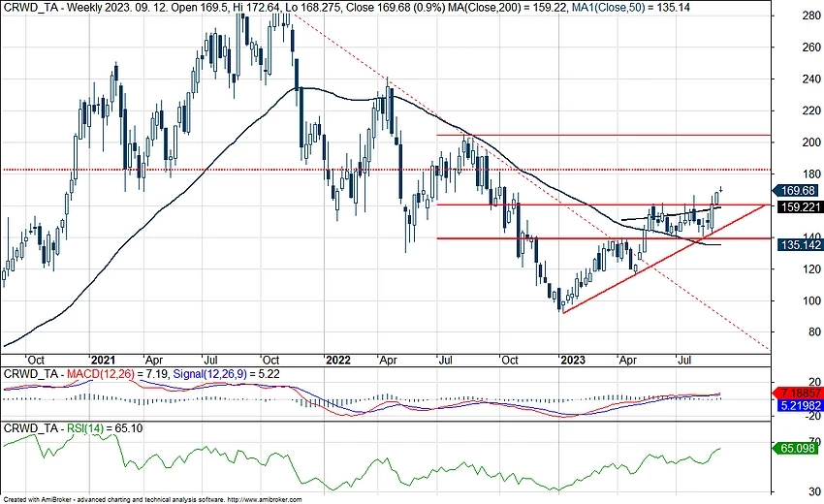Click the CRWD_TA Weekly chart title text
This screenshot has width=824, height=504.
point(52,8)
